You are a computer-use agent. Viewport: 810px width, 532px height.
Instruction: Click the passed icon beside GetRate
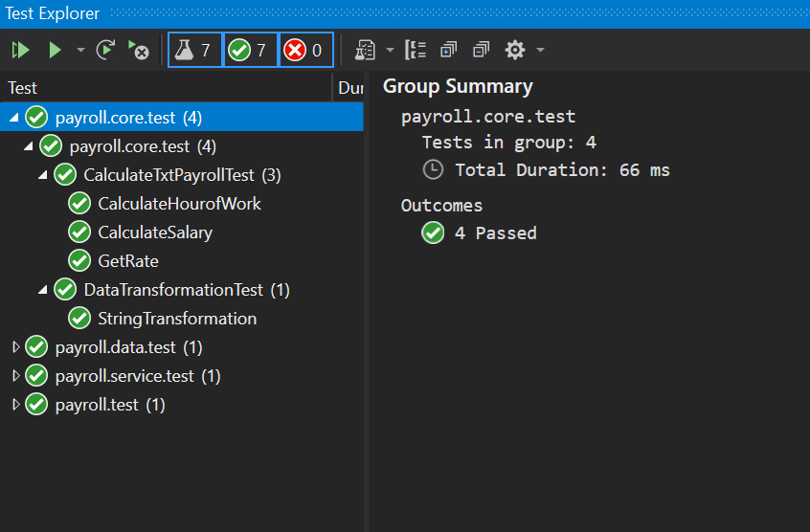point(79,260)
